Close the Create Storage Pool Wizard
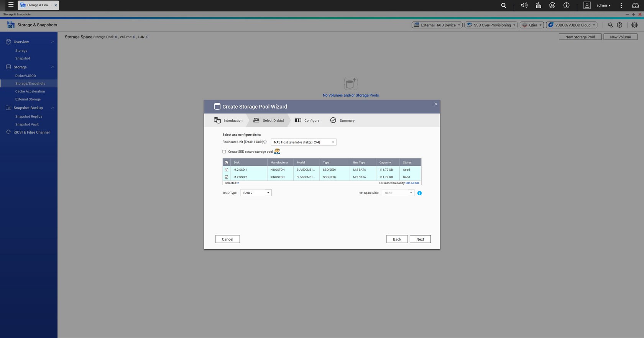 [x=435, y=104]
